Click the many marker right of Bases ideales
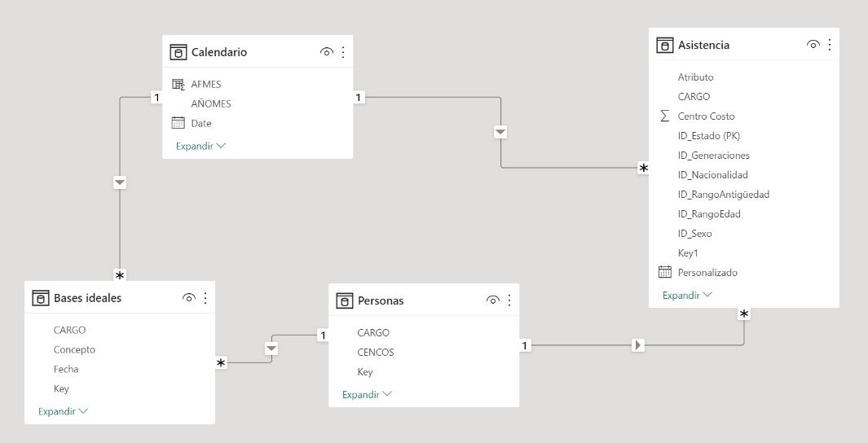Viewport: 868px width, 443px height. pyautogui.click(x=221, y=363)
